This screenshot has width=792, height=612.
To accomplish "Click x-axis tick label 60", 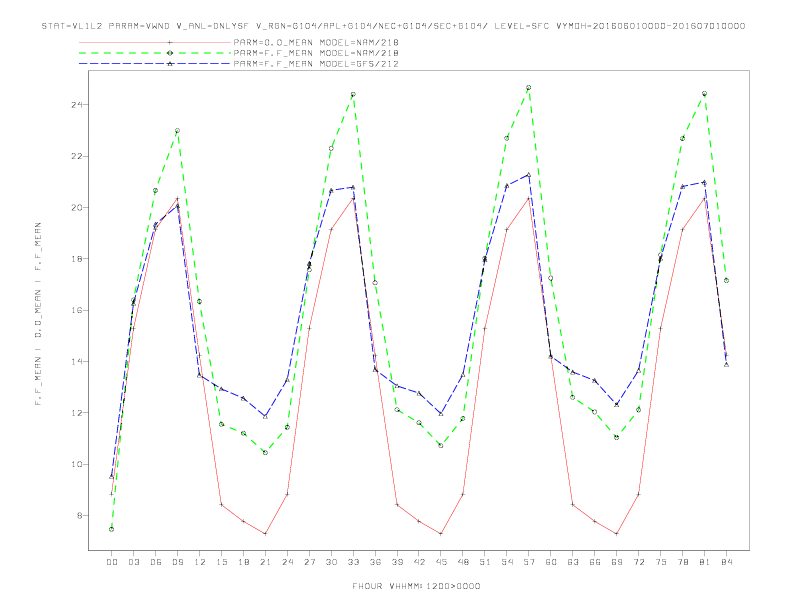I will point(551,562).
